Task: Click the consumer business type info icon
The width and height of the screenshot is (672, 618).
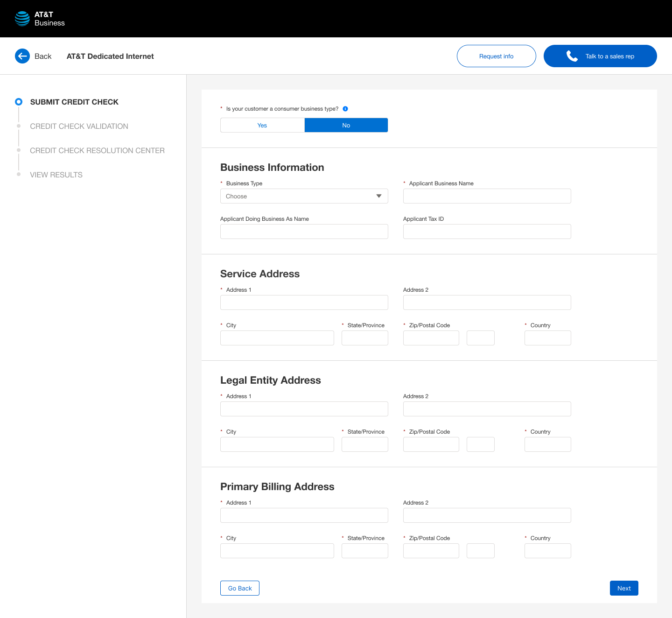Action: (x=345, y=109)
